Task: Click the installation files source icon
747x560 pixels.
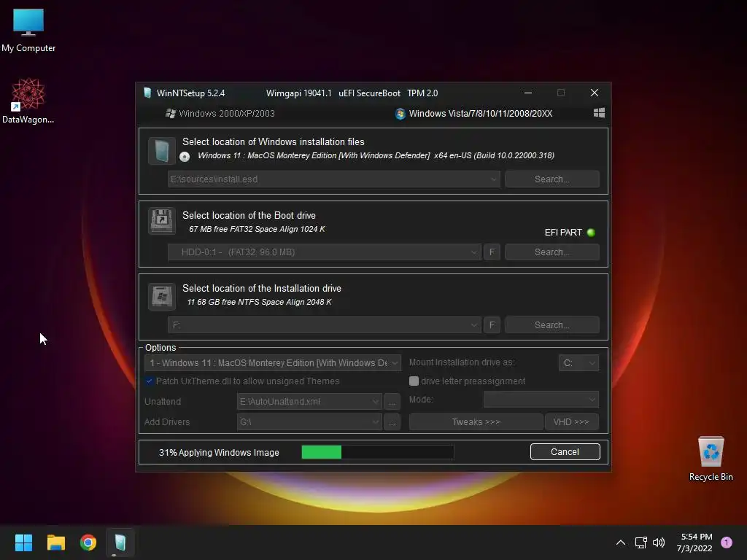Action: 161,151
